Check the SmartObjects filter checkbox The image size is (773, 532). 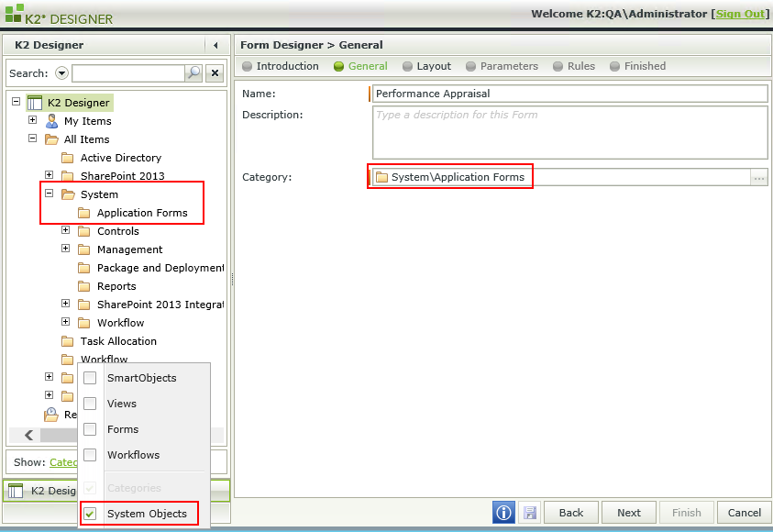click(x=90, y=378)
